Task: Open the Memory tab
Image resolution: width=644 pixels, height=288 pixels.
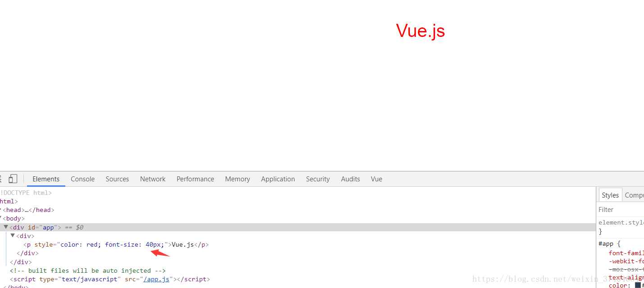Action: point(237,179)
